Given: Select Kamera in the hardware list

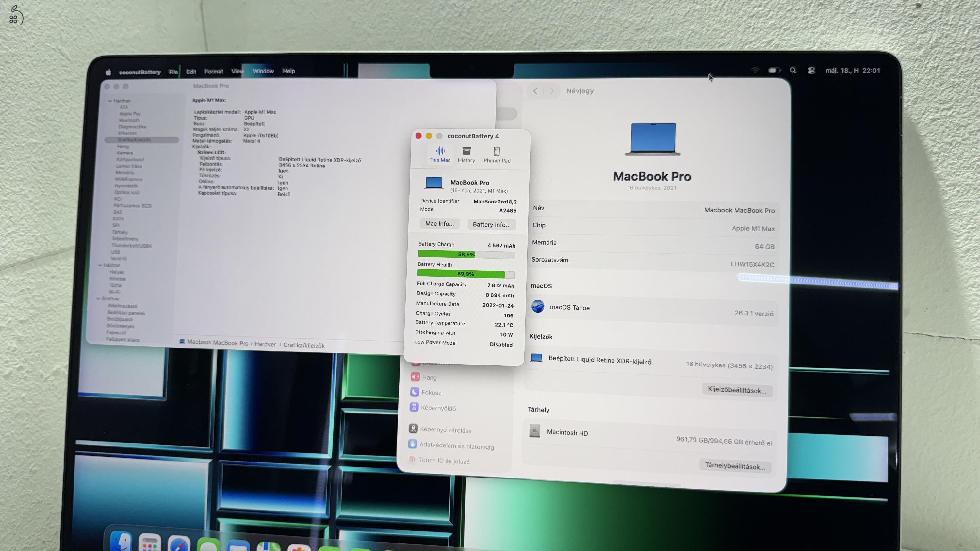Looking at the screenshot, I should pyautogui.click(x=125, y=153).
